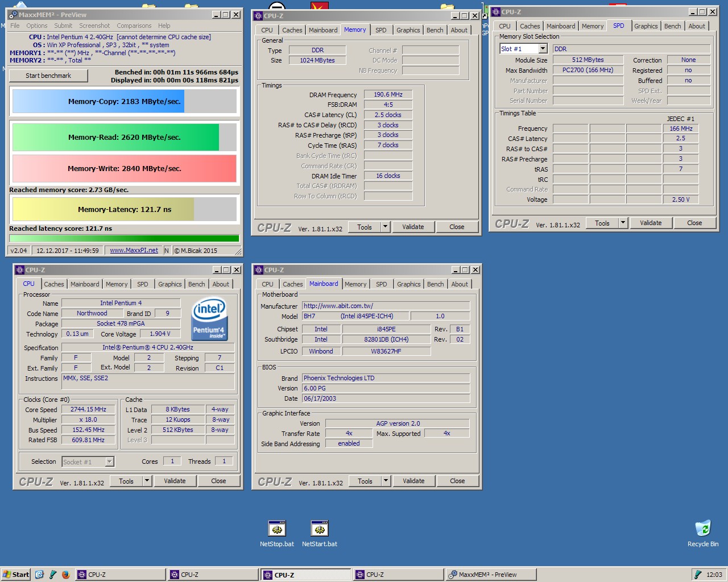
Task: Open Tools dropdown arrow in CPU-Z Memory window
Action: click(385, 227)
